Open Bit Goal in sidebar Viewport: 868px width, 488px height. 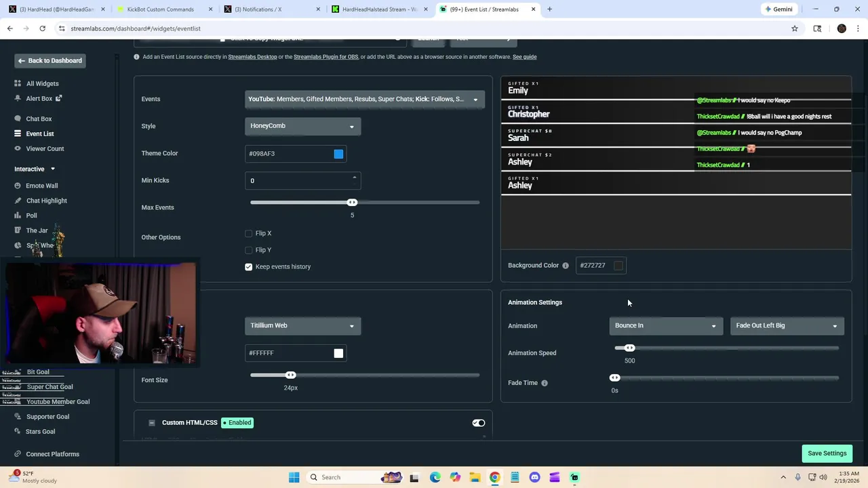coord(38,372)
